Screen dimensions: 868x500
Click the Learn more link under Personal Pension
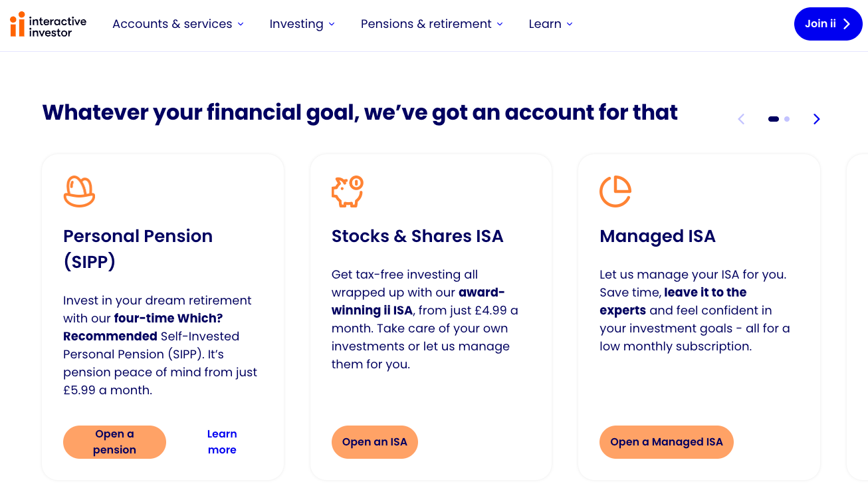click(222, 441)
